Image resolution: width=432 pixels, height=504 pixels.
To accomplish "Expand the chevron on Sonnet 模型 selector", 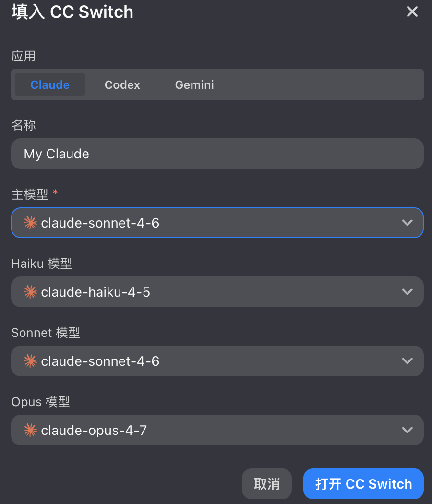I will [407, 360].
